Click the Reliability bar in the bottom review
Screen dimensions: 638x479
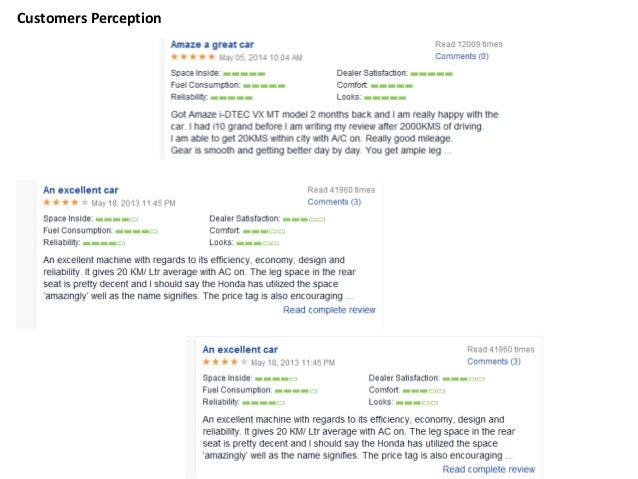point(263,402)
